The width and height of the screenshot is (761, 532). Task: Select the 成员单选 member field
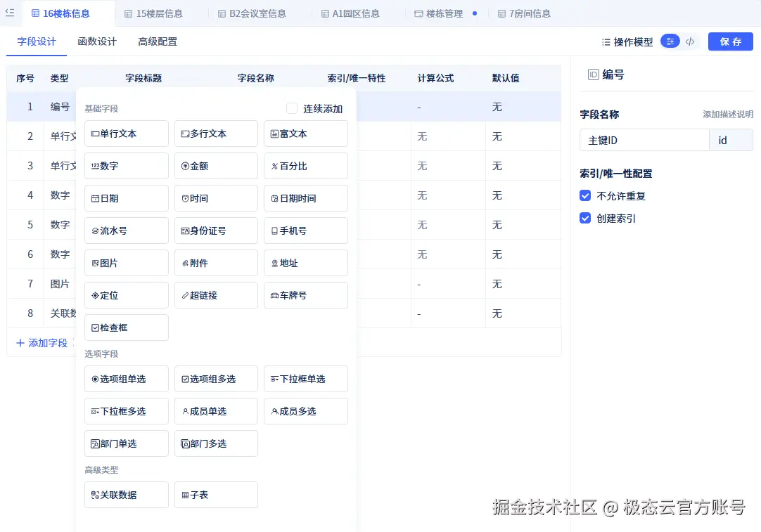tap(216, 411)
